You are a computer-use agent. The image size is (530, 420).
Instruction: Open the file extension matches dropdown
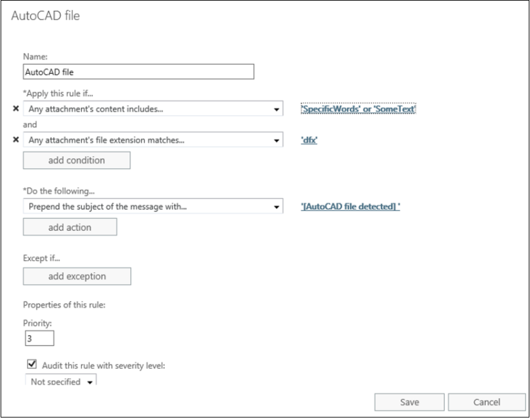[x=153, y=140]
